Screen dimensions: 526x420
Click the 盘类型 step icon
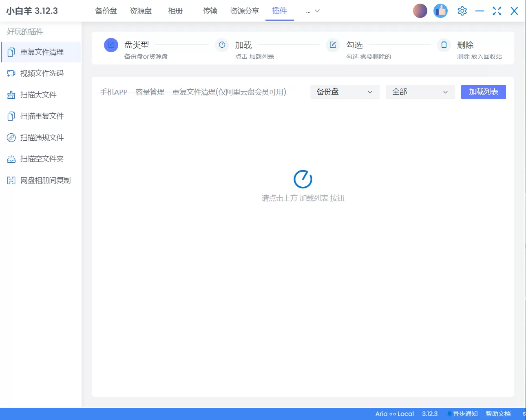[111, 45]
